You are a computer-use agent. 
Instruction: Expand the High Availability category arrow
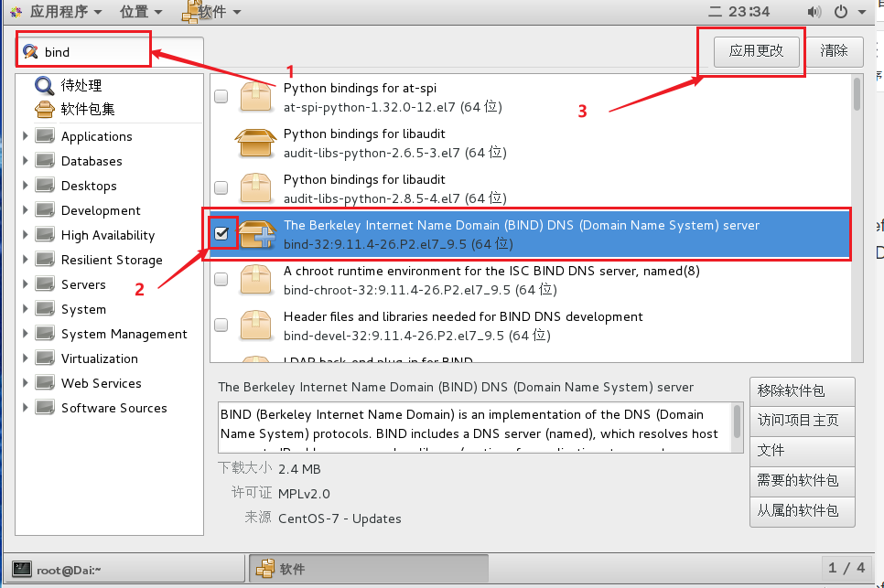[x=26, y=235]
